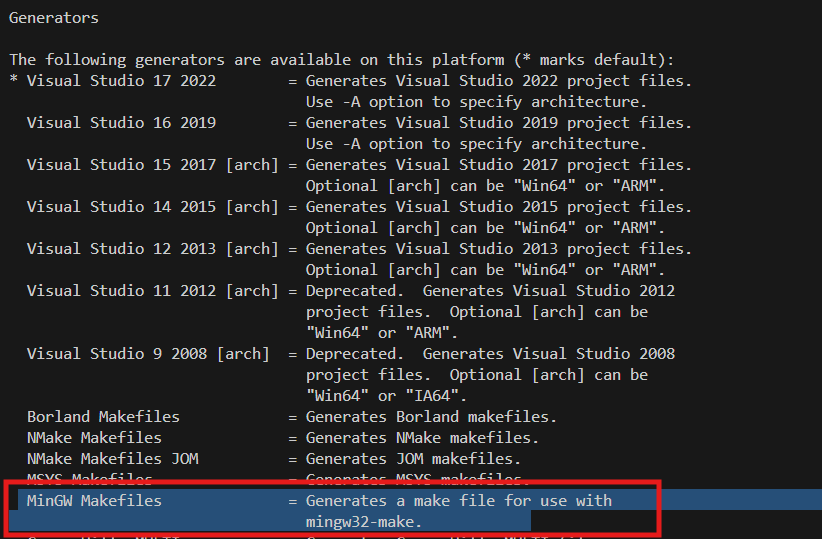
Task: Select "Visual Studio 16 2019" generator name
Action: 121,123
